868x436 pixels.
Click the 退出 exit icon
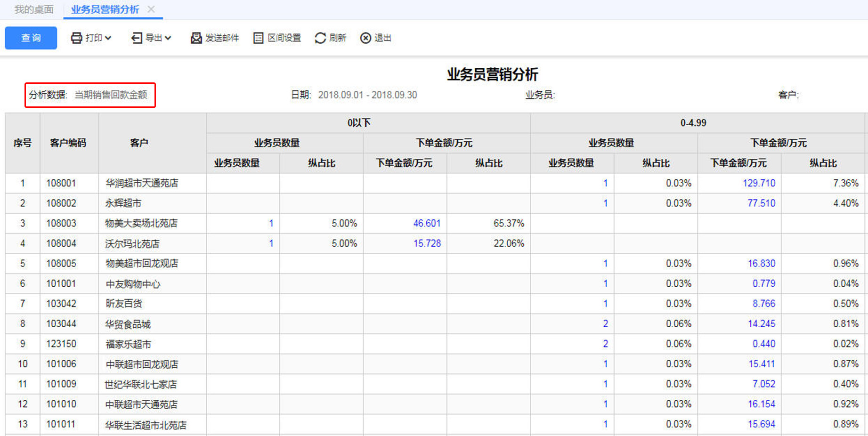pos(365,38)
